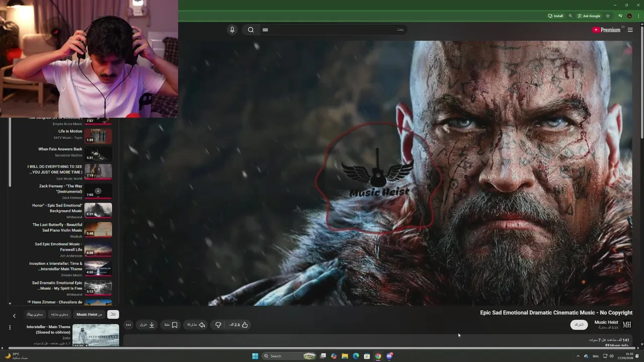Click thumbnail of Honor Epic Sad Emotional video
Viewport: 644px width, 362px height.
(x=98, y=210)
